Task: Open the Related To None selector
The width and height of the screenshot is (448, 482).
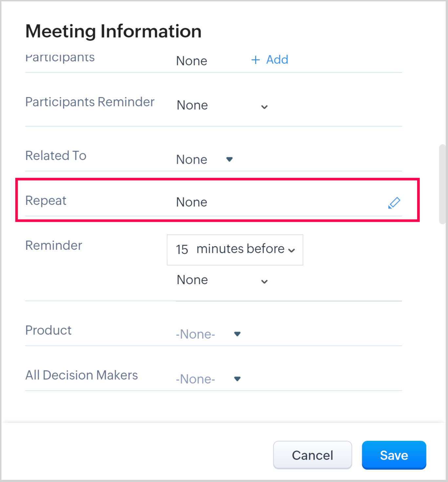Action: point(192,160)
